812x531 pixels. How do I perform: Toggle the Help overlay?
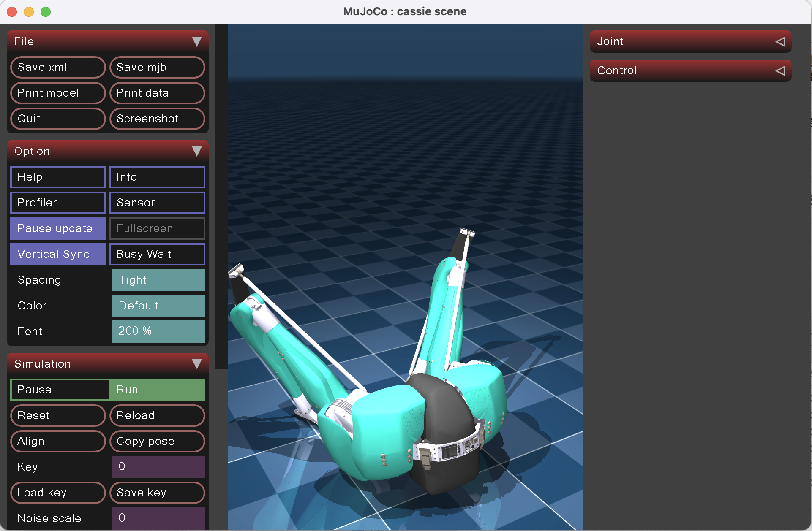58,177
